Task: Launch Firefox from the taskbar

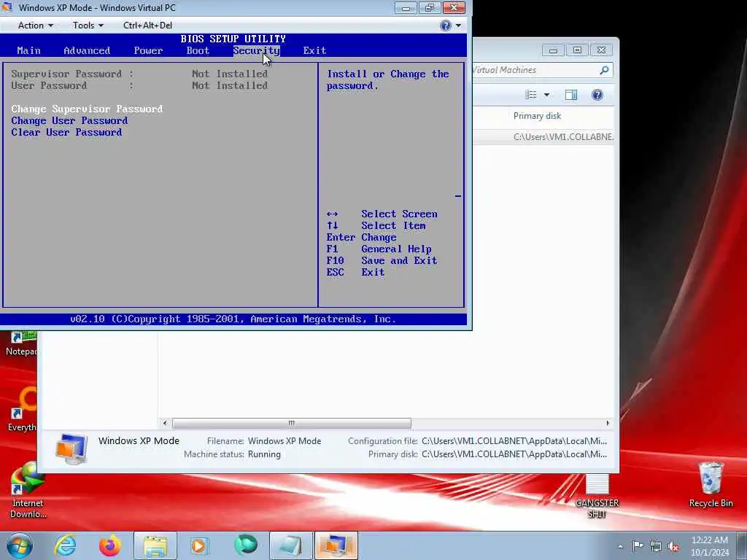Action: (x=109, y=545)
